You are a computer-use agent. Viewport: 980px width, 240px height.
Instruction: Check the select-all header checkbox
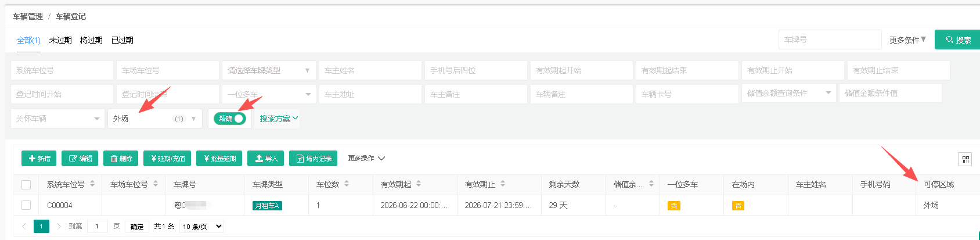click(26, 184)
